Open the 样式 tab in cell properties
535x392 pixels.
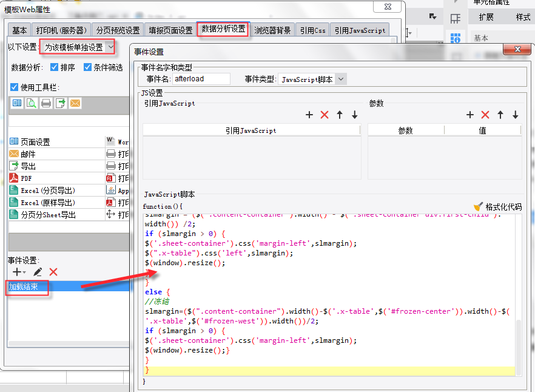tap(523, 17)
